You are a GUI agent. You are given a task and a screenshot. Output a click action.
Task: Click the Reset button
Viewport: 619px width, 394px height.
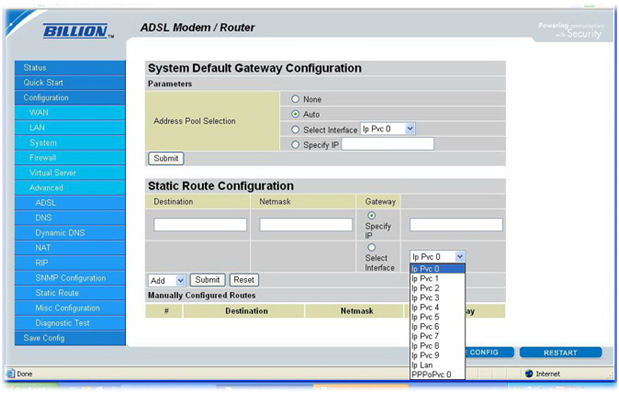pos(244,280)
